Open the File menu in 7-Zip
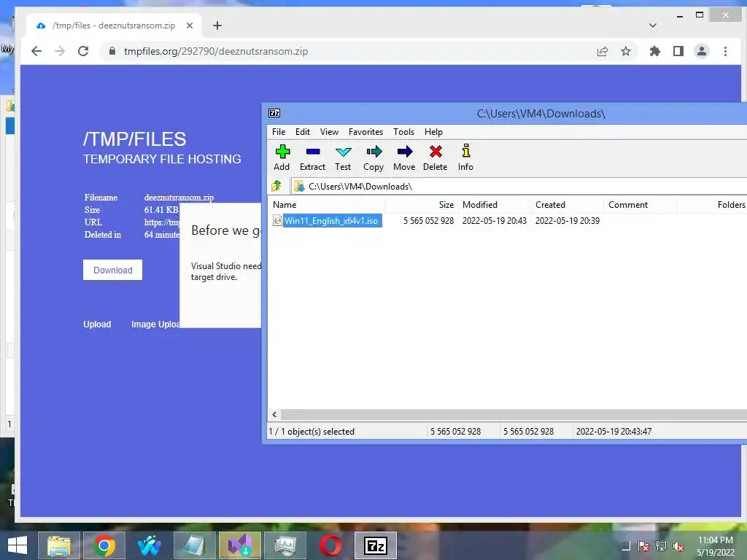747x560 pixels. point(279,132)
